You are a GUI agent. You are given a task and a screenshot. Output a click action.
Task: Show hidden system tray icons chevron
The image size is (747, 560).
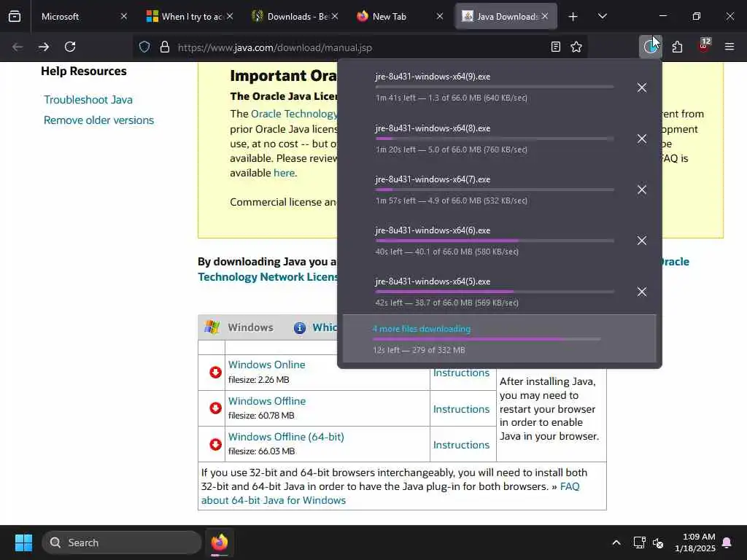click(x=616, y=542)
